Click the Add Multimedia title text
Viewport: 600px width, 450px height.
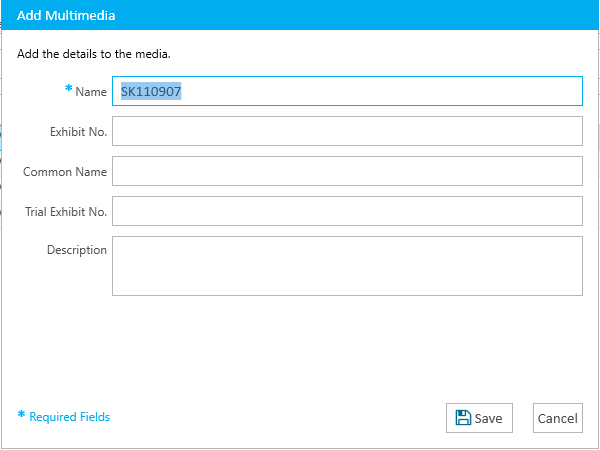point(66,16)
